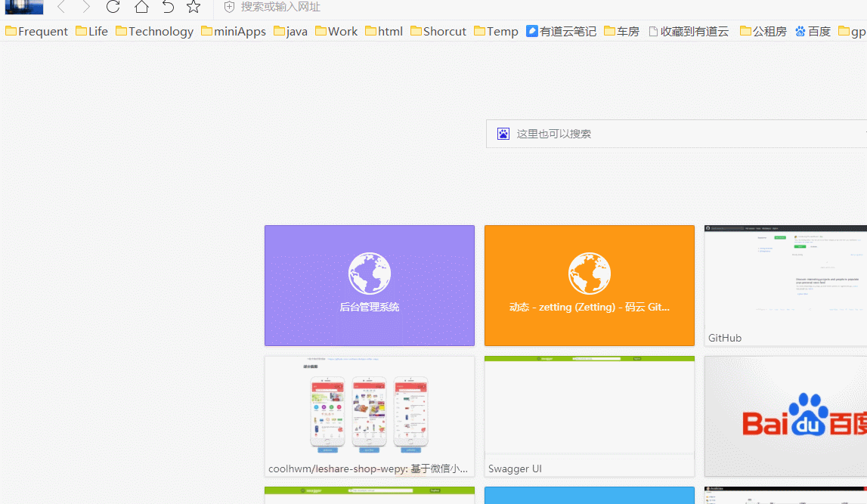Open the Work bookmarks folder

pyautogui.click(x=336, y=32)
